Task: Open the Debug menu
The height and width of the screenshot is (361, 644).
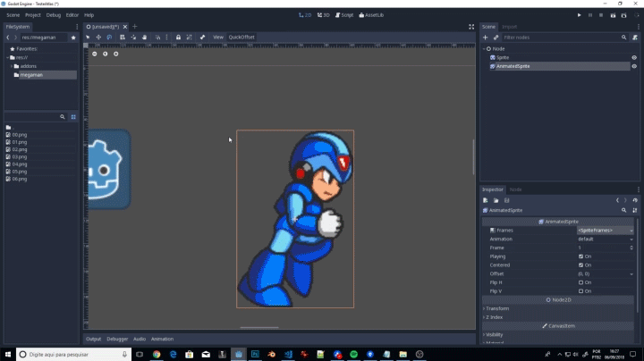Action: [x=54, y=15]
